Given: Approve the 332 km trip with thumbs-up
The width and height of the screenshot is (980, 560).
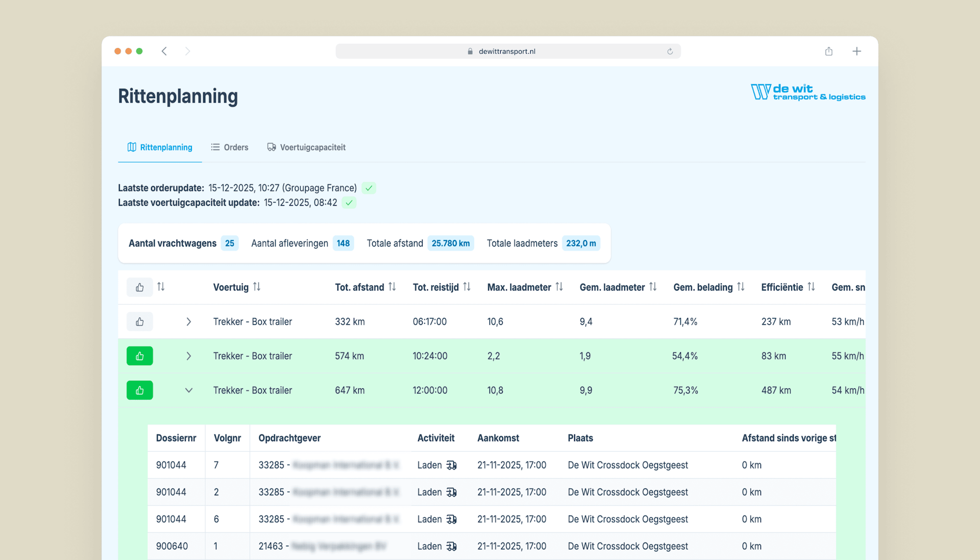Looking at the screenshot, I should (139, 322).
